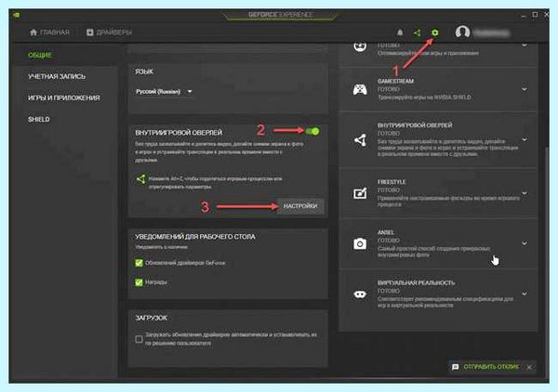
Task: Uncheck GeForce driver updates notification checkbox
Action: [139, 263]
